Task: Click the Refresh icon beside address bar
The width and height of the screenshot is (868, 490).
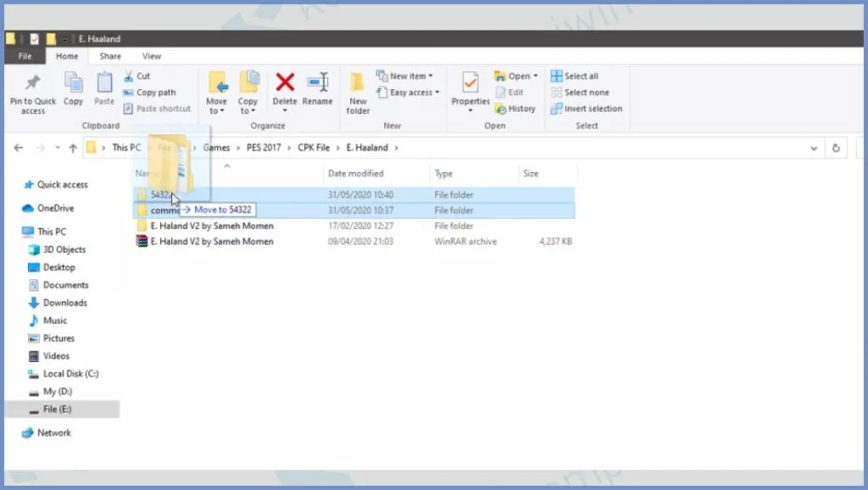Action: (x=836, y=148)
